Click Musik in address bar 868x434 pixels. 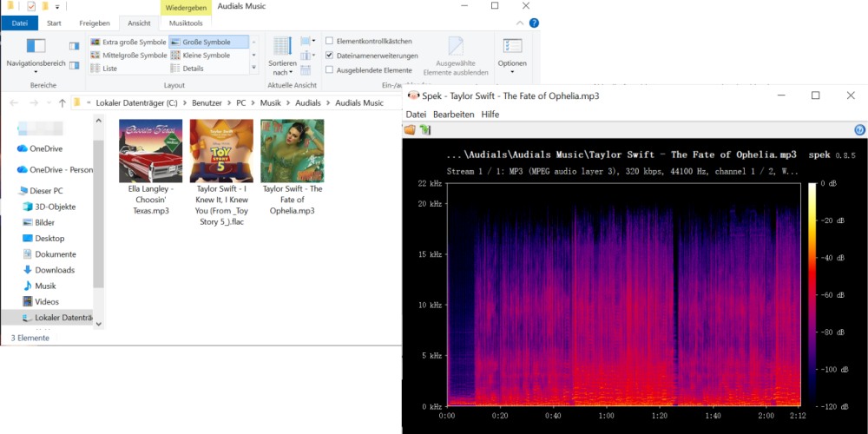point(271,103)
